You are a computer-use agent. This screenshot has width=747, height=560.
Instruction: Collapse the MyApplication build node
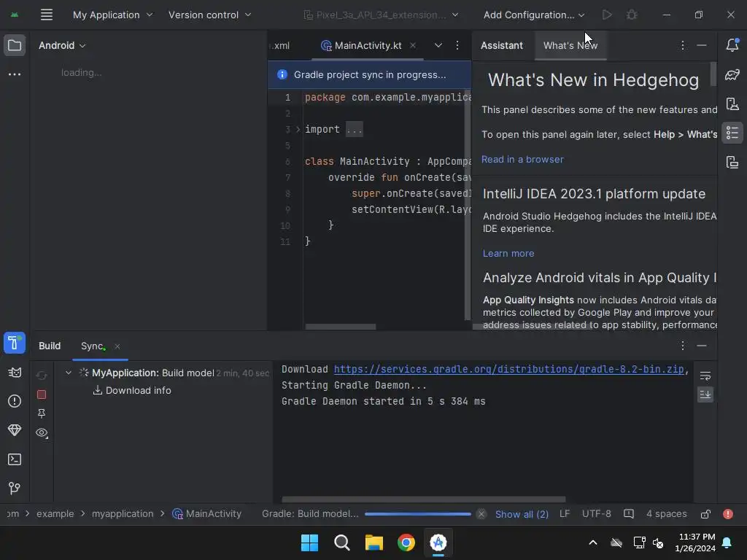(x=68, y=373)
